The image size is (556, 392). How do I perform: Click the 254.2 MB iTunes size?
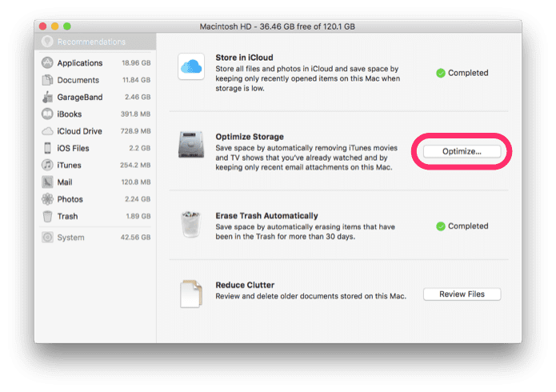[x=135, y=165]
